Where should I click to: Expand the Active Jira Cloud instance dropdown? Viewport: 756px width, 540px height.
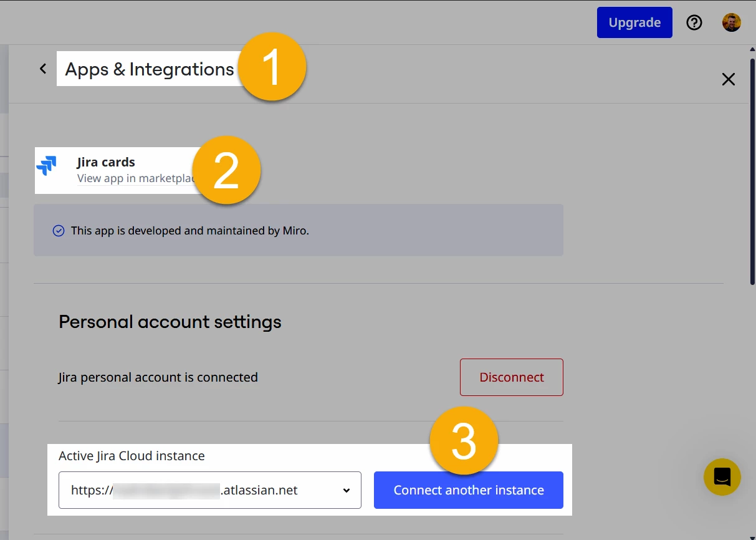click(210, 490)
